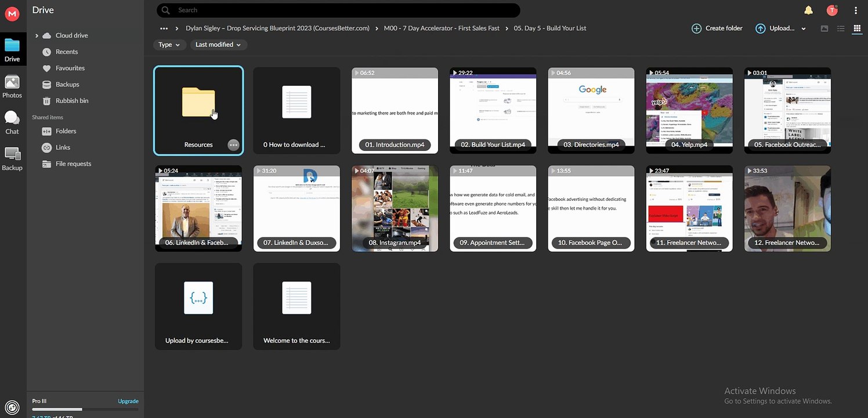Click the Create folder plus icon
Image resolution: width=868 pixels, height=418 pixels.
tap(696, 28)
